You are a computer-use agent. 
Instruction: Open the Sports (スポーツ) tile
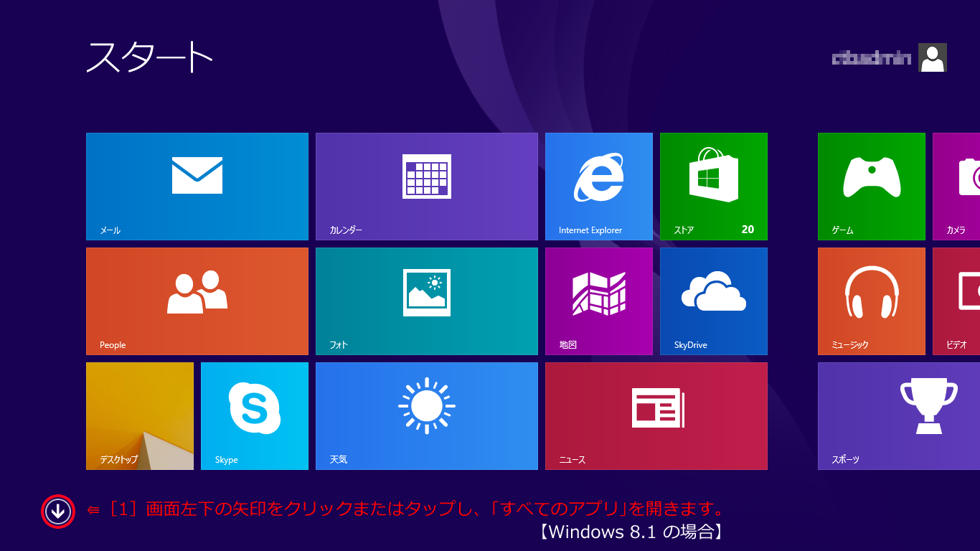[899, 416]
